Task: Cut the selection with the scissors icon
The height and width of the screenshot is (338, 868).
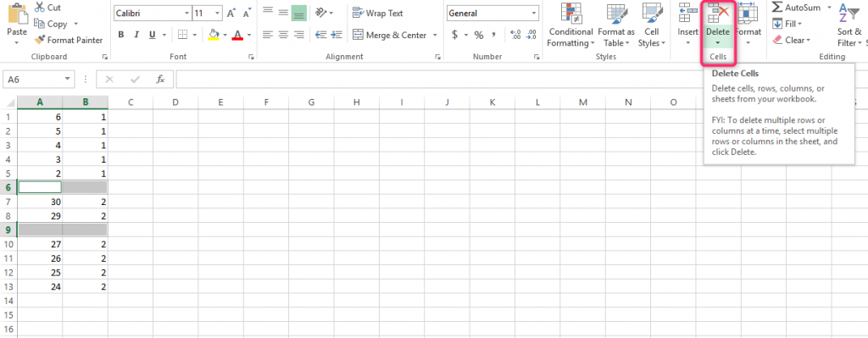Action: pos(40,8)
